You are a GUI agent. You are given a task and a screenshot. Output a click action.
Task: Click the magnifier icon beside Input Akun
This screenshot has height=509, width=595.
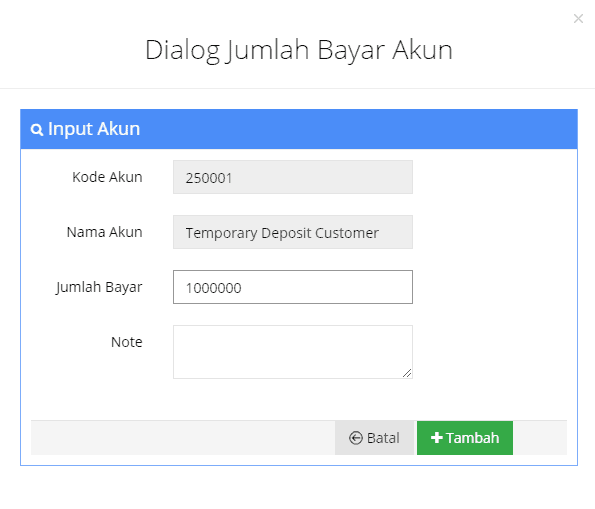pos(37,130)
